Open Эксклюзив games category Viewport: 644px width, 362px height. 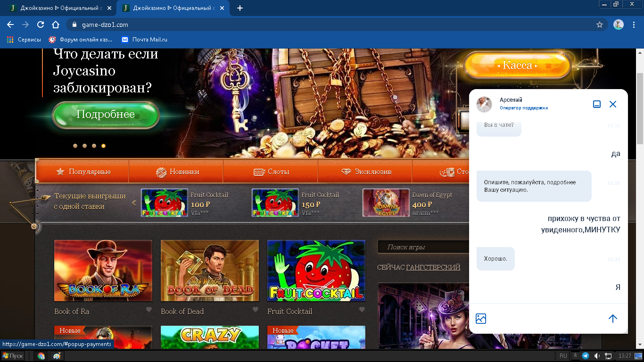click(x=365, y=172)
